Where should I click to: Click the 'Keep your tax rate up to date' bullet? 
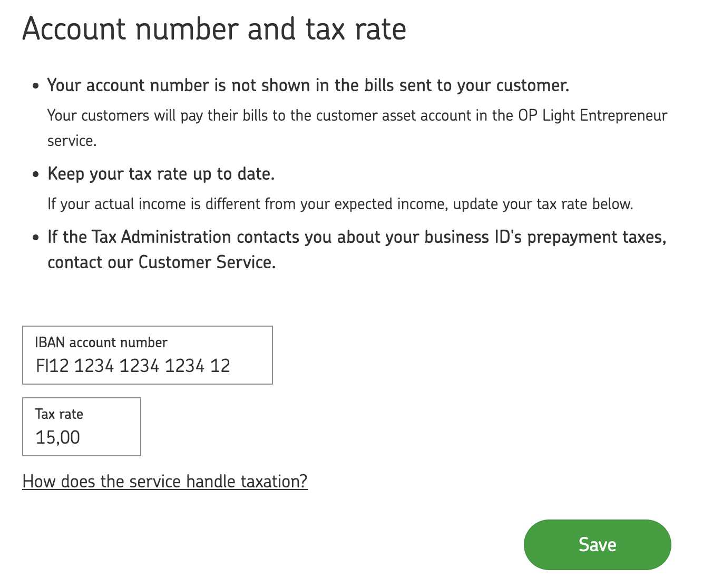[161, 173]
